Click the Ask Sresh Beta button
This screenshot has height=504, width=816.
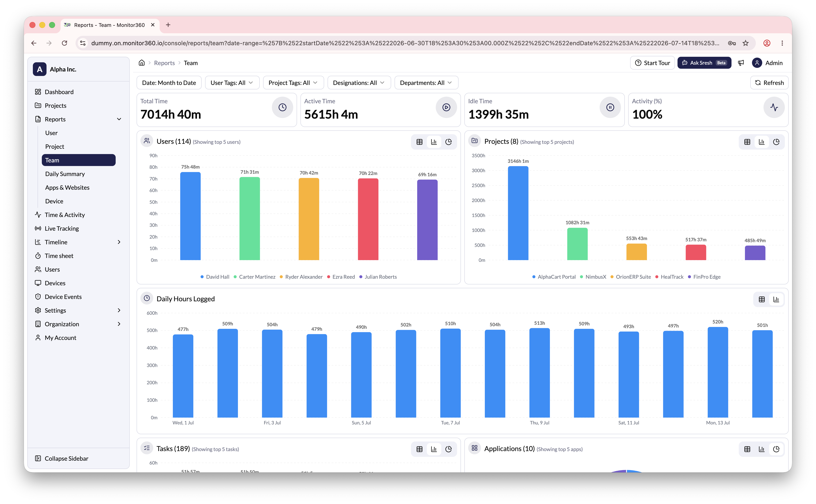704,63
